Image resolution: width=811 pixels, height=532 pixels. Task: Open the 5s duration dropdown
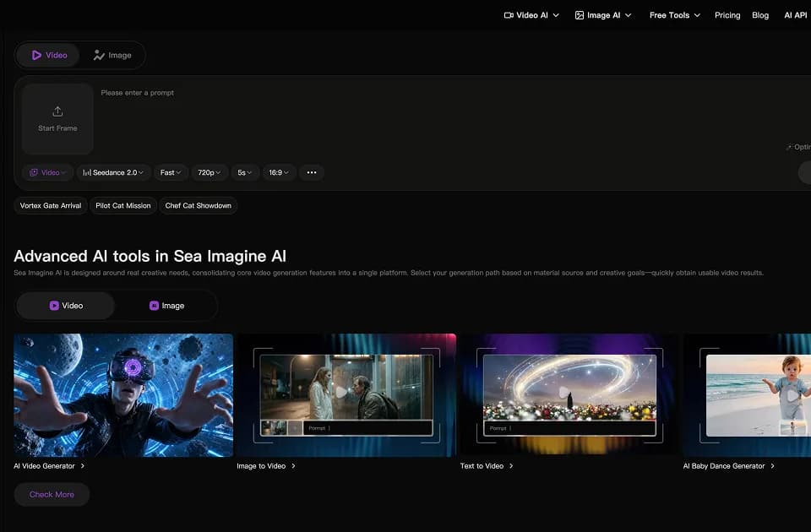coord(245,172)
